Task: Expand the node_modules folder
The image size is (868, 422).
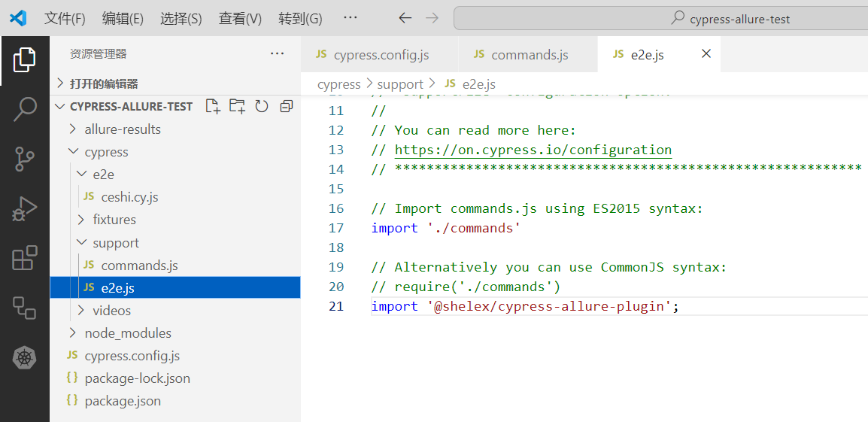Action: (x=127, y=333)
